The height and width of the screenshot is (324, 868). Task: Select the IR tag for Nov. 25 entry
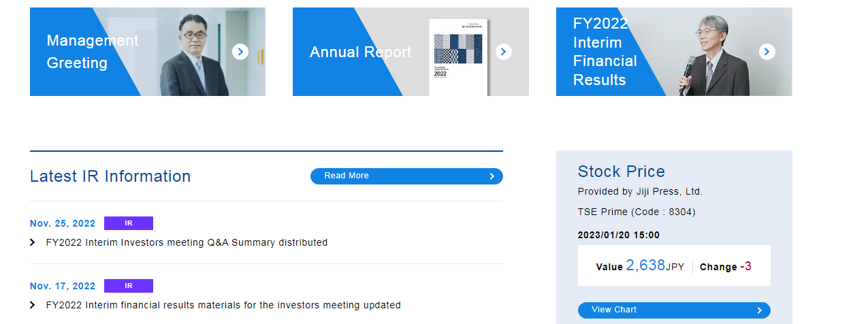[128, 223]
